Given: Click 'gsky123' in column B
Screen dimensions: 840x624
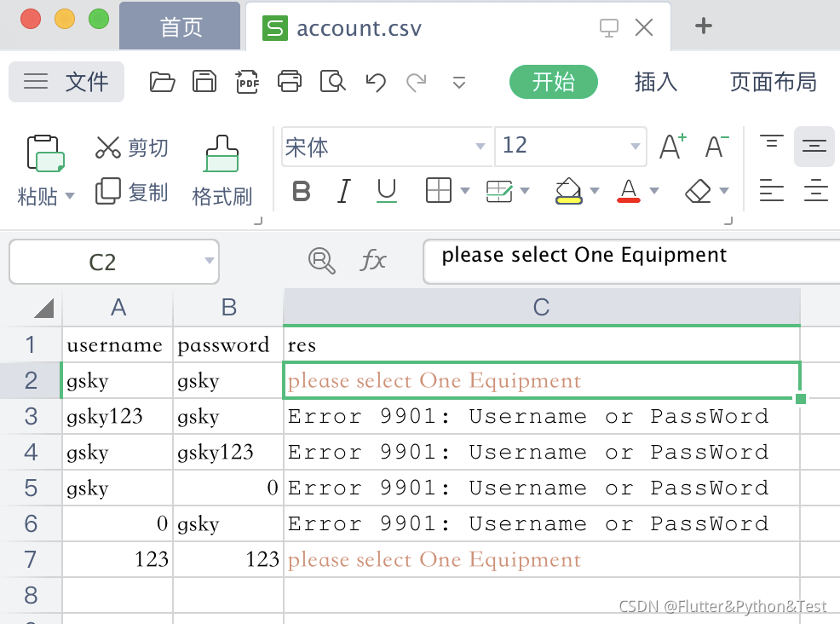Looking at the screenshot, I should coord(228,452).
